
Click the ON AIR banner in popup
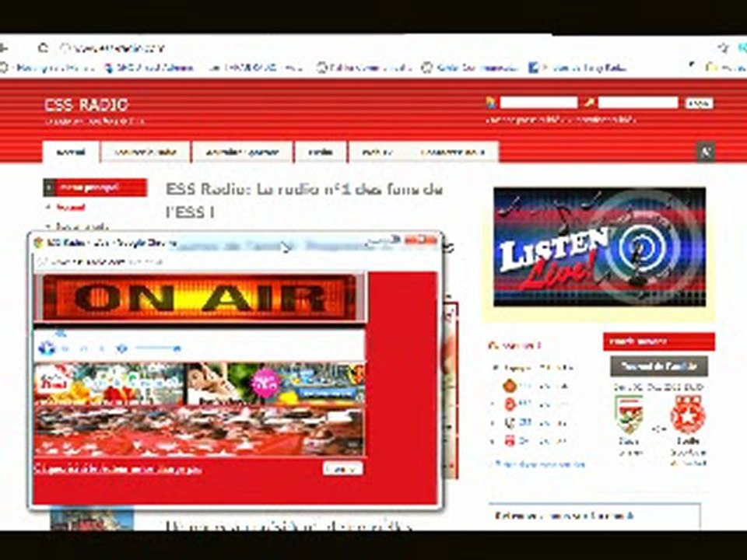point(199,298)
